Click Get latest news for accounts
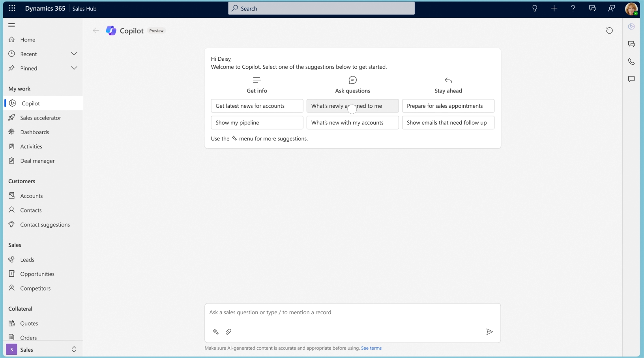The image size is (644, 358). [x=257, y=106]
